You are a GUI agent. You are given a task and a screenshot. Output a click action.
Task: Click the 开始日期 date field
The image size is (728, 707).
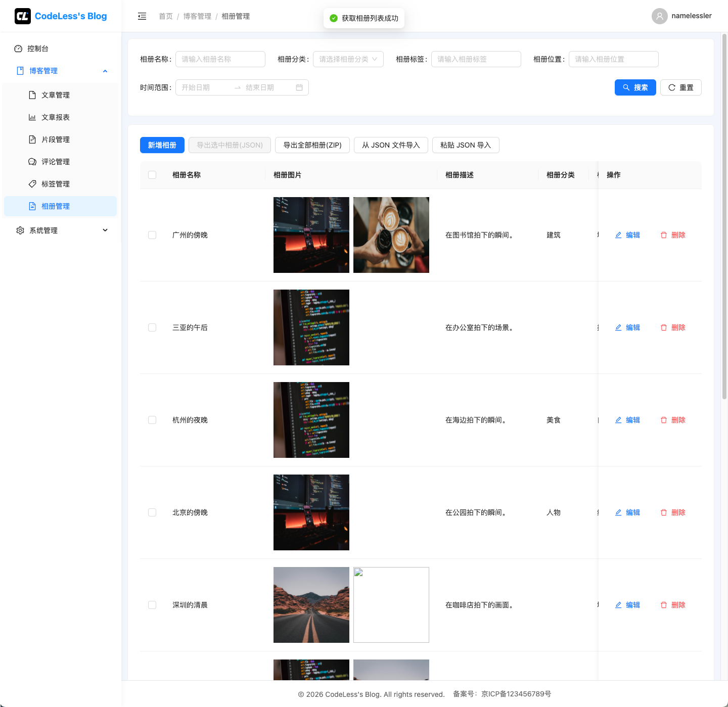[205, 87]
